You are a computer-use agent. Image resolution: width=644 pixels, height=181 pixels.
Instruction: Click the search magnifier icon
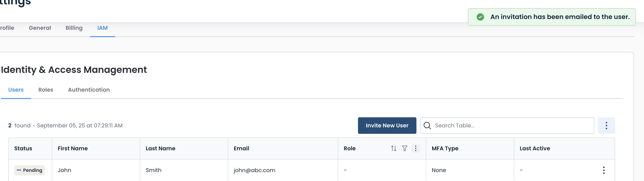pyautogui.click(x=427, y=126)
